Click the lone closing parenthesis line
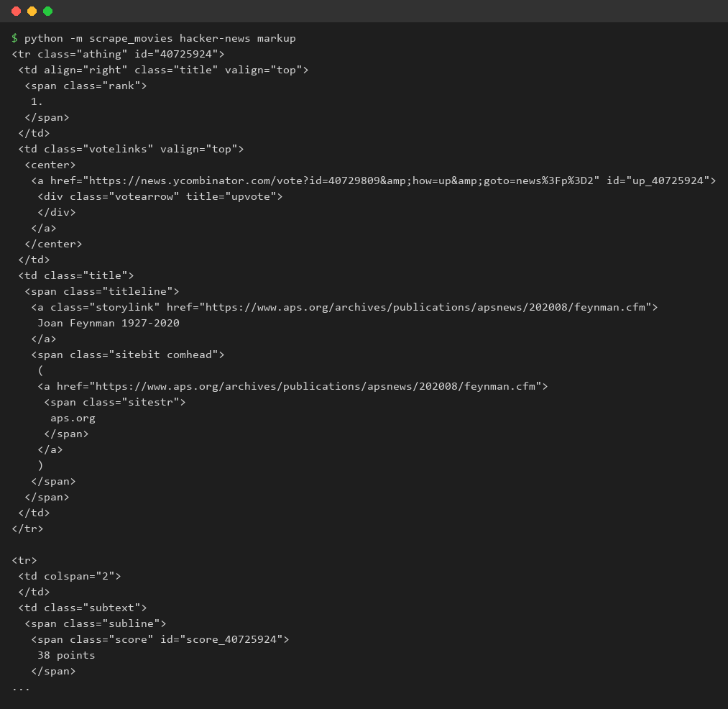The height and width of the screenshot is (709, 728). (x=40, y=465)
